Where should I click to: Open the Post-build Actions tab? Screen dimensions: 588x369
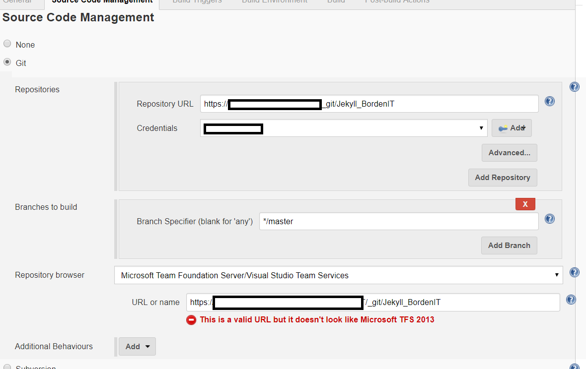click(397, 1)
